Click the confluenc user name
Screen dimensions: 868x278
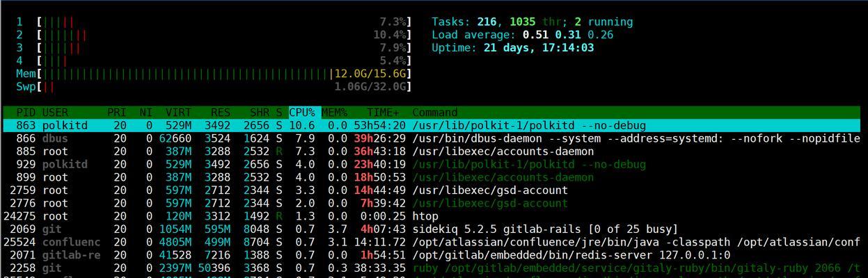click(71, 243)
